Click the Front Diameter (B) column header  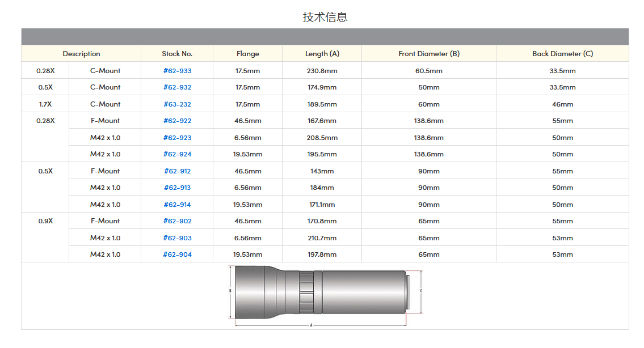pyautogui.click(x=429, y=54)
